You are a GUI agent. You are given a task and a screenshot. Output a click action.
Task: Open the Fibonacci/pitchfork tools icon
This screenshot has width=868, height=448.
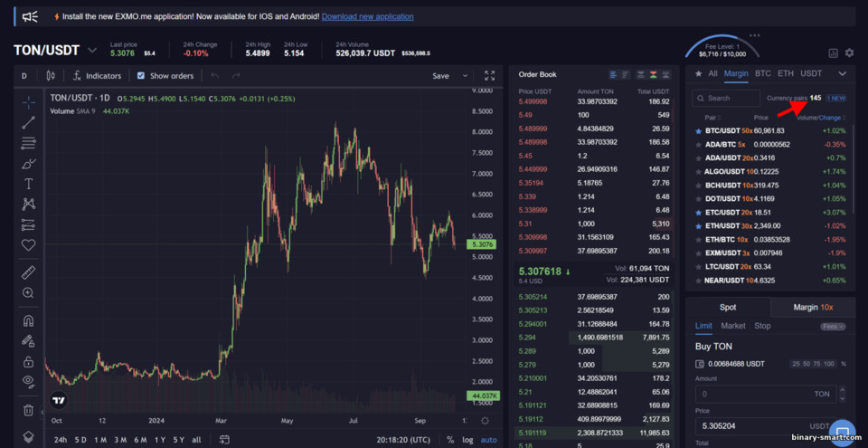pos(28,143)
